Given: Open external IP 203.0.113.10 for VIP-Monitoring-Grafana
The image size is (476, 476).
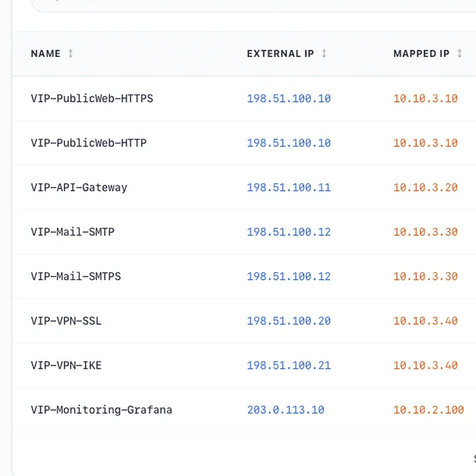Looking at the screenshot, I should pyautogui.click(x=286, y=409).
